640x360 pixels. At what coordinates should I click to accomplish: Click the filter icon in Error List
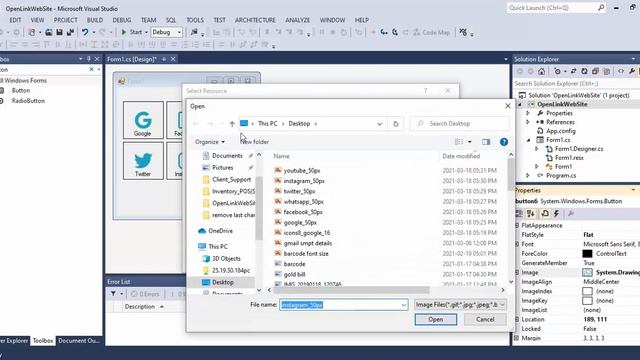[113, 293]
